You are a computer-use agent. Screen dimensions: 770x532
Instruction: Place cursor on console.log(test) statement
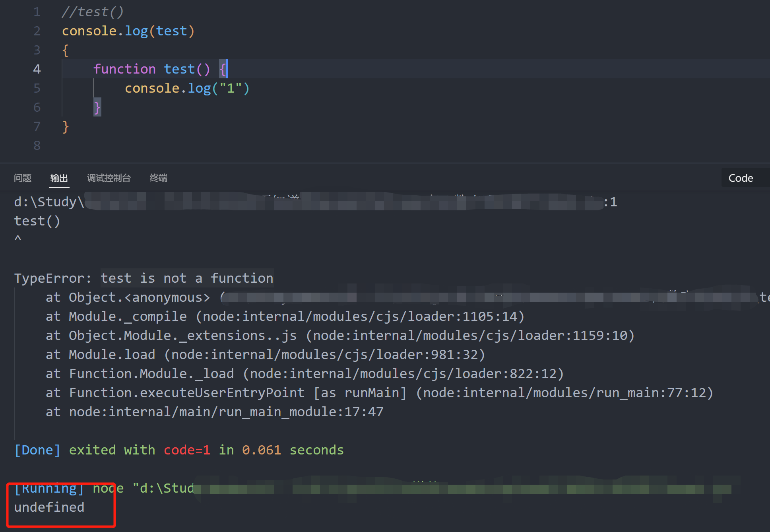point(128,31)
